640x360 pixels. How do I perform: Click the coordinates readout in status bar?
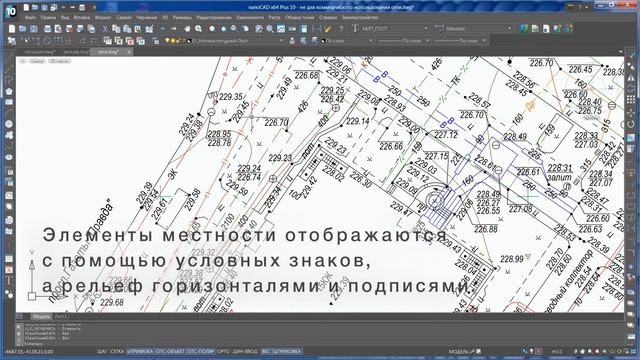29,351
